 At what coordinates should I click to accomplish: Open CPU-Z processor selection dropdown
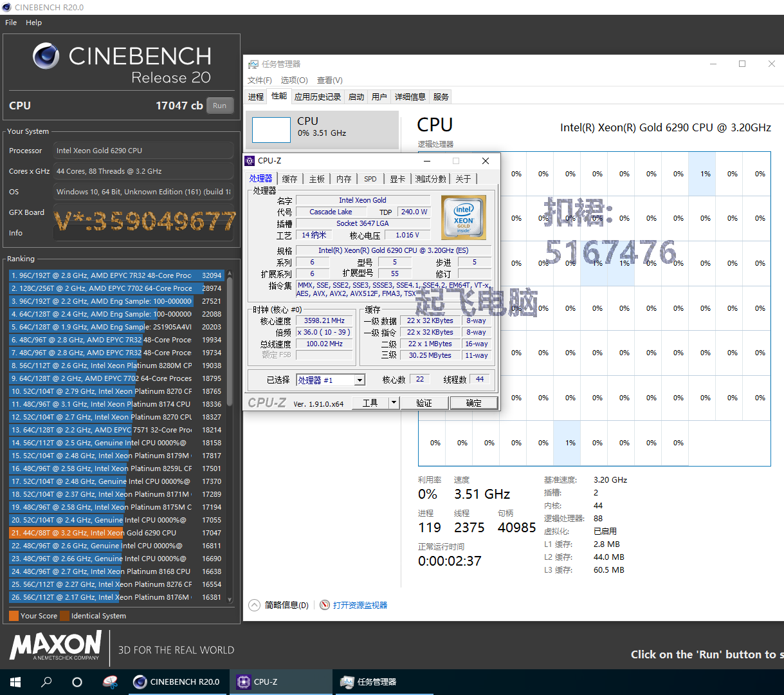click(x=331, y=380)
